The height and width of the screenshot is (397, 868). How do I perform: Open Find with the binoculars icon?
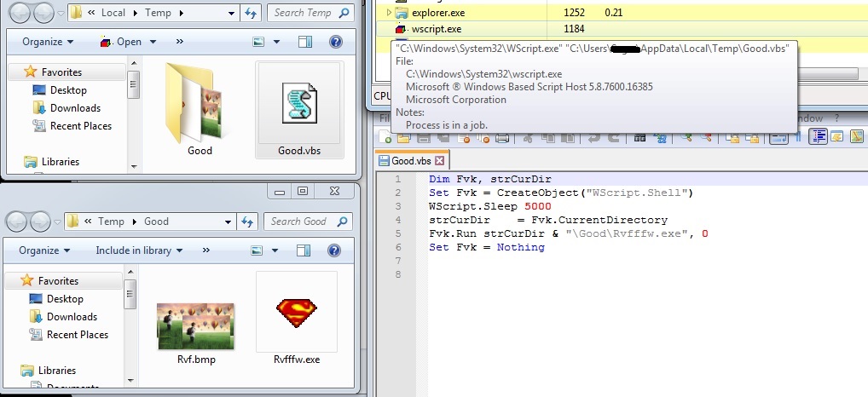tap(640, 138)
